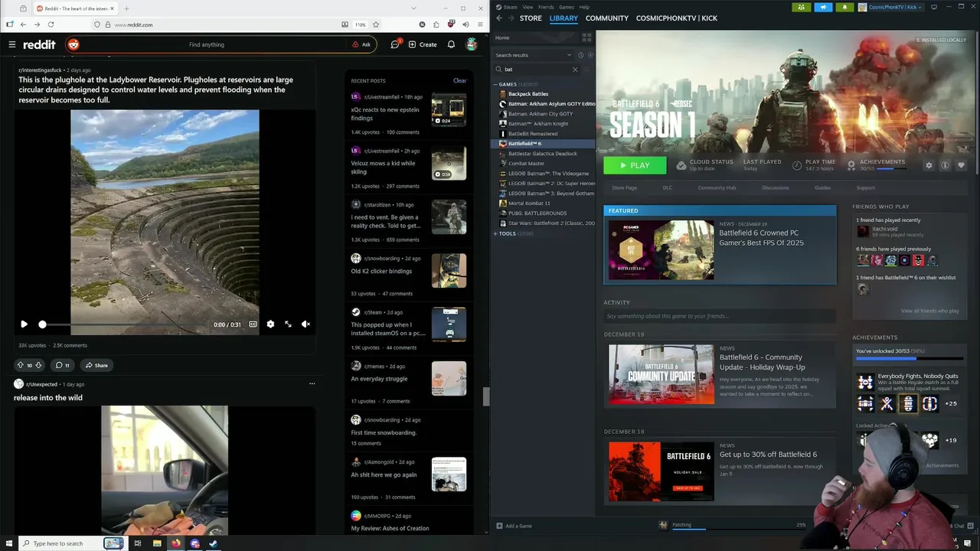Upvote the Ladybower Reservoir post
980x551 pixels.
click(21, 365)
